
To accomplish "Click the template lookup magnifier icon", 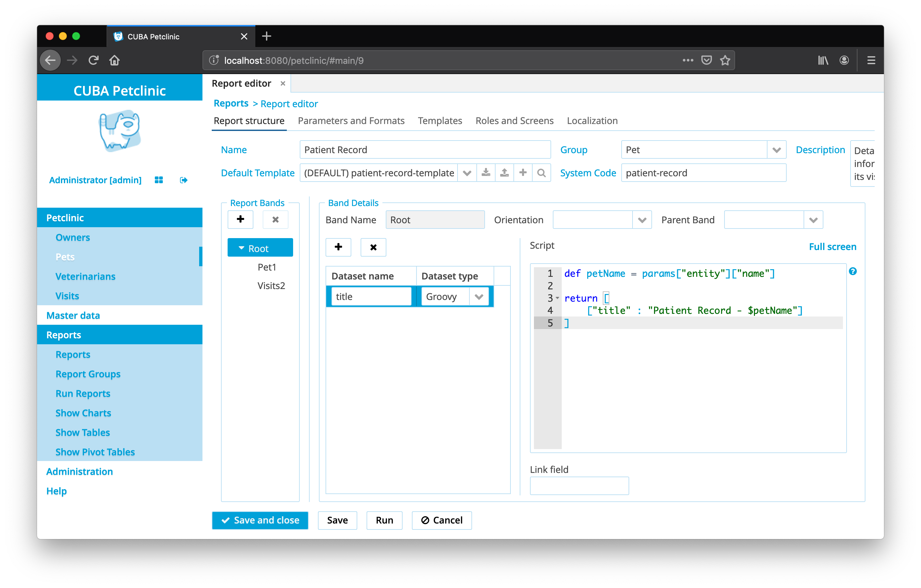I will point(542,173).
